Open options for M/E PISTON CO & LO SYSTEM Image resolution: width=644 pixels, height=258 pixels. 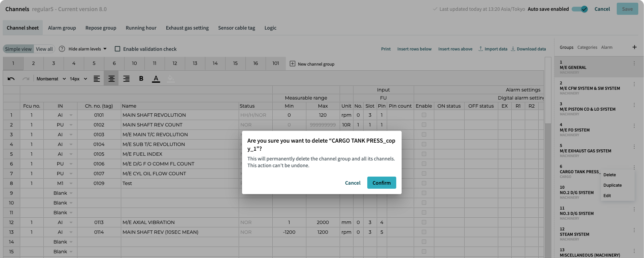pos(634,105)
